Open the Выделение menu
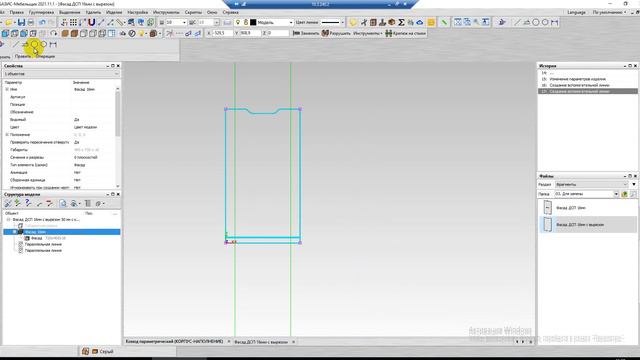 click(69, 12)
